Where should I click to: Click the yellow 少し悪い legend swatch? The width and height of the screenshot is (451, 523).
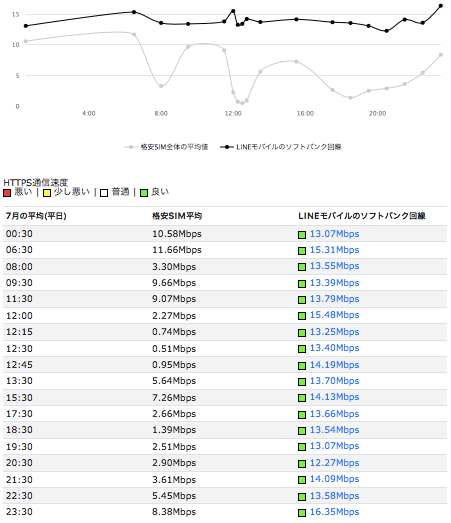[x=47, y=193]
